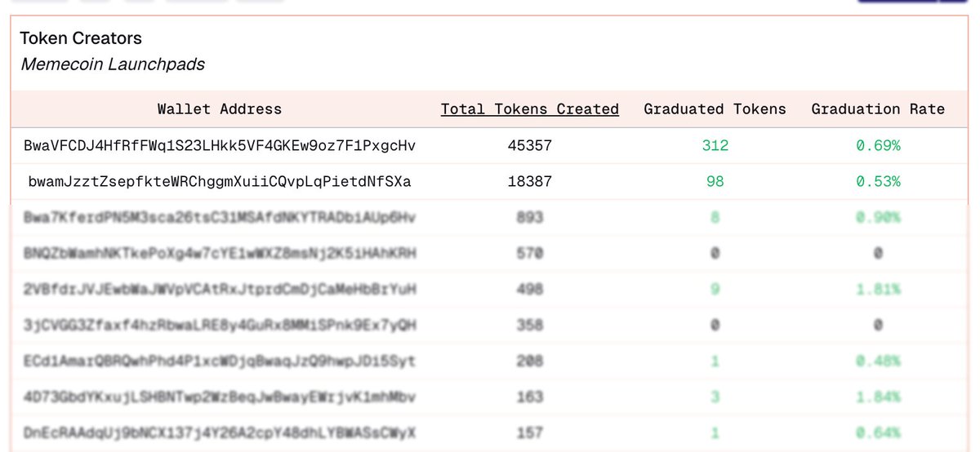Click total tokens value 498
Viewport: 980px width, 452px height.
(x=530, y=290)
